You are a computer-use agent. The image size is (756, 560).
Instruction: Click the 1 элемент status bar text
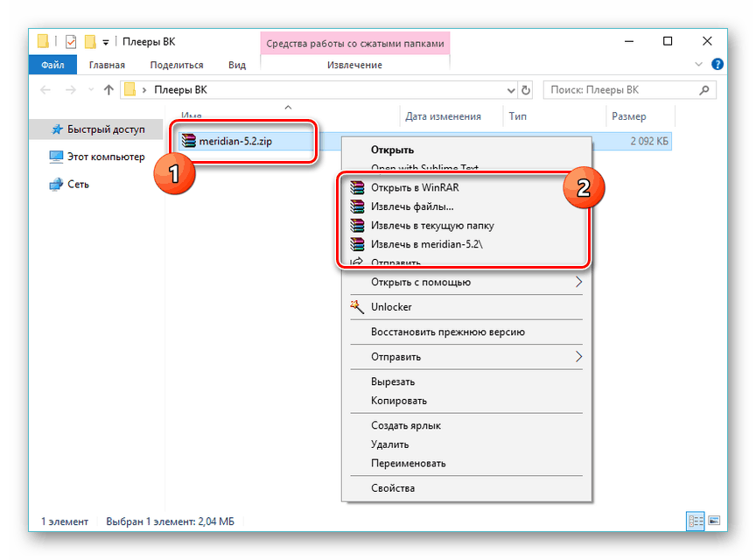click(x=65, y=521)
